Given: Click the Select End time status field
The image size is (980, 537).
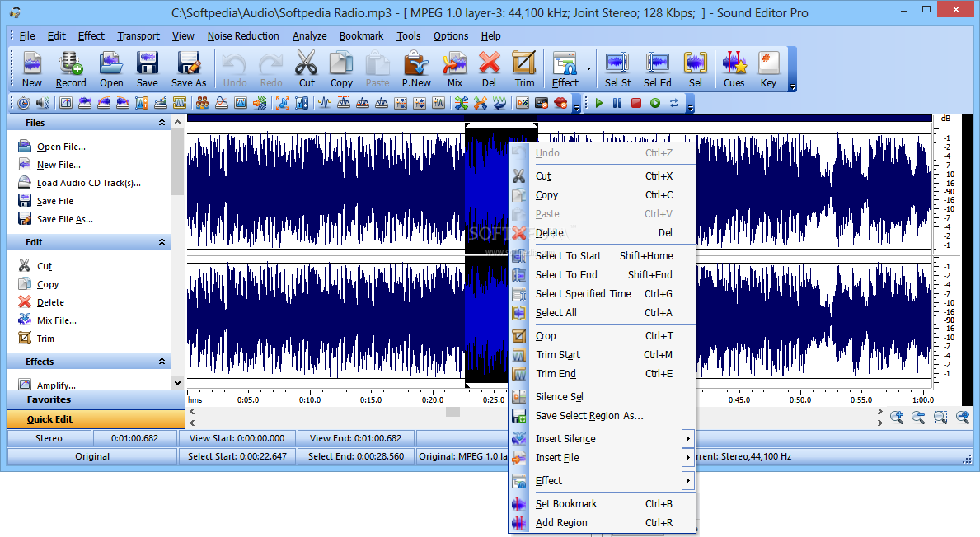Looking at the screenshot, I should click(356, 456).
